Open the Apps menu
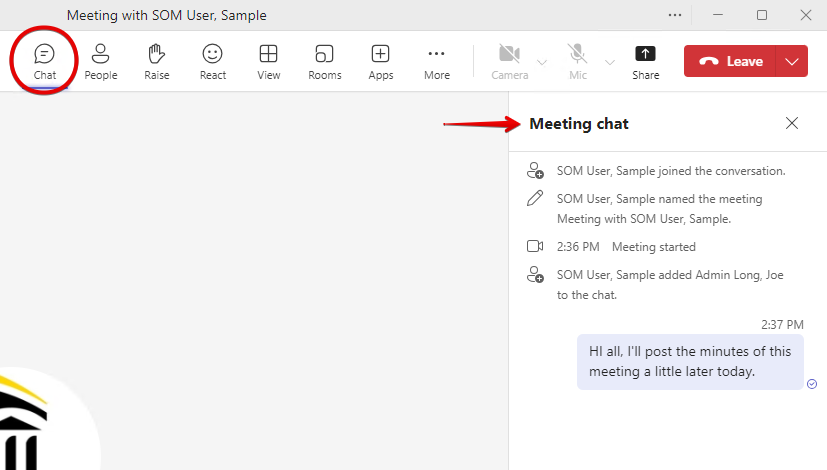827x470 pixels. pyautogui.click(x=380, y=60)
